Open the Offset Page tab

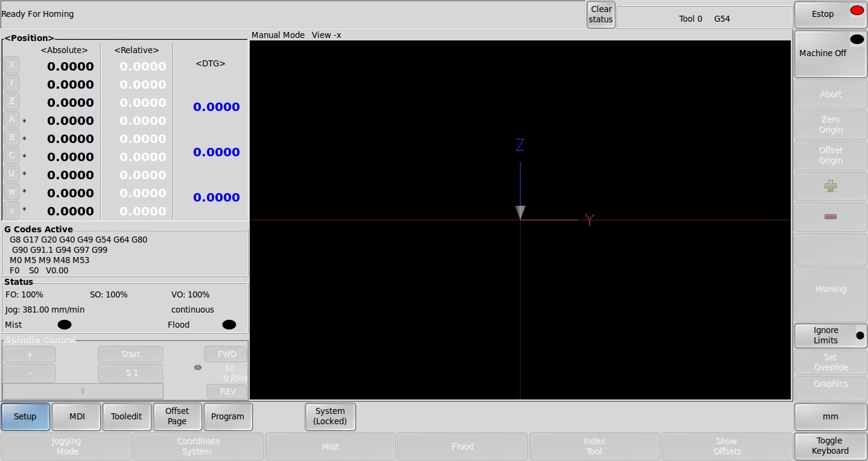[177, 416]
